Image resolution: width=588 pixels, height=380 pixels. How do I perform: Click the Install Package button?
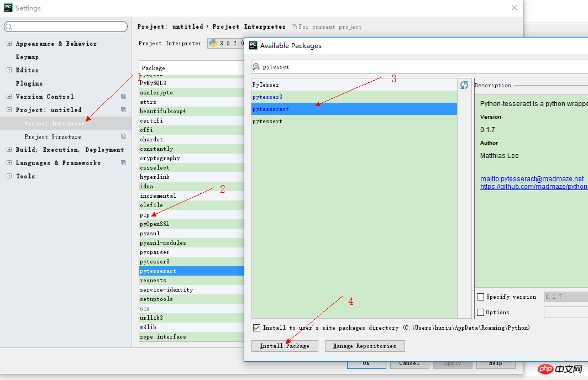(285, 346)
